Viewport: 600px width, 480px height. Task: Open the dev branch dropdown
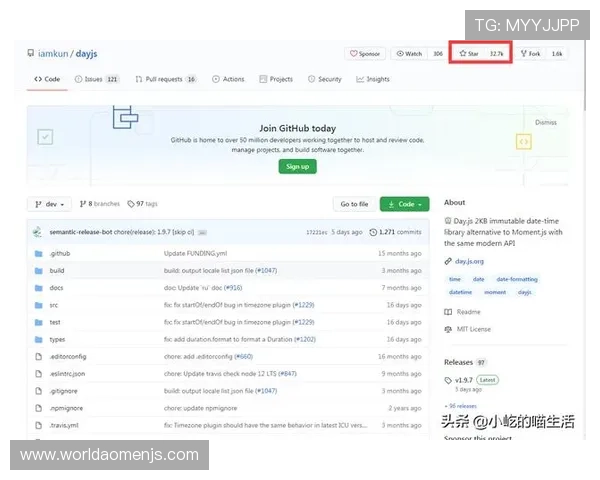point(49,204)
